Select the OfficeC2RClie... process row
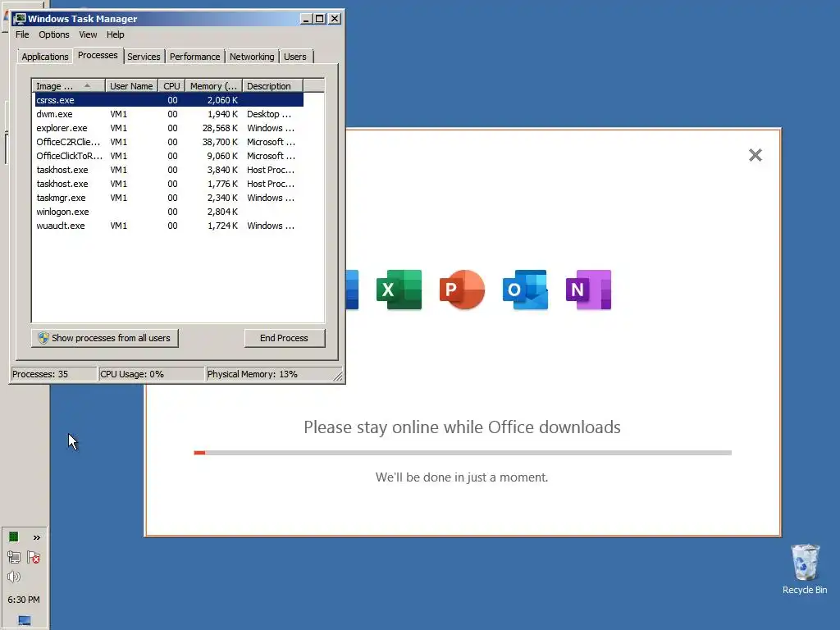 pos(169,142)
